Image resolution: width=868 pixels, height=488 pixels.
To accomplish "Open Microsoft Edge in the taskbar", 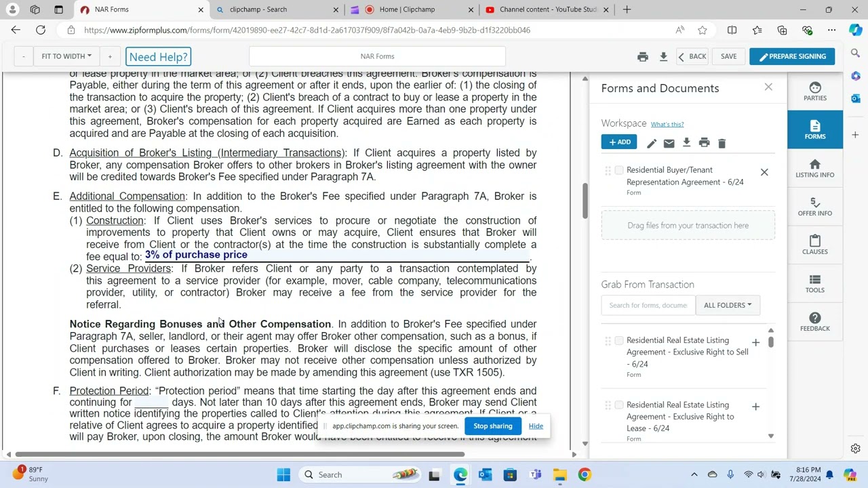I will pos(460,474).
